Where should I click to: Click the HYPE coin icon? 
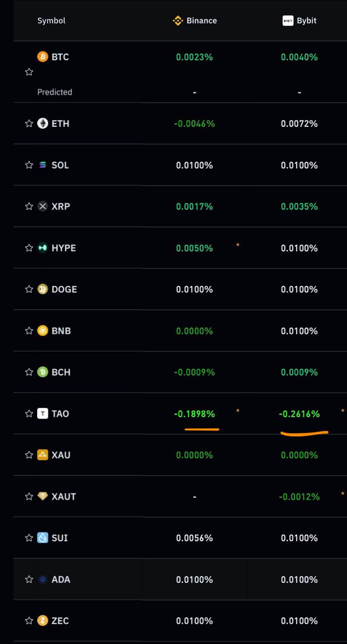point(43,248)
